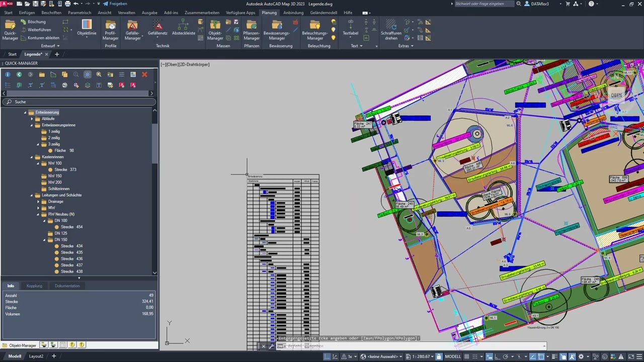Open the Bewässerungs-Manager

277,30
